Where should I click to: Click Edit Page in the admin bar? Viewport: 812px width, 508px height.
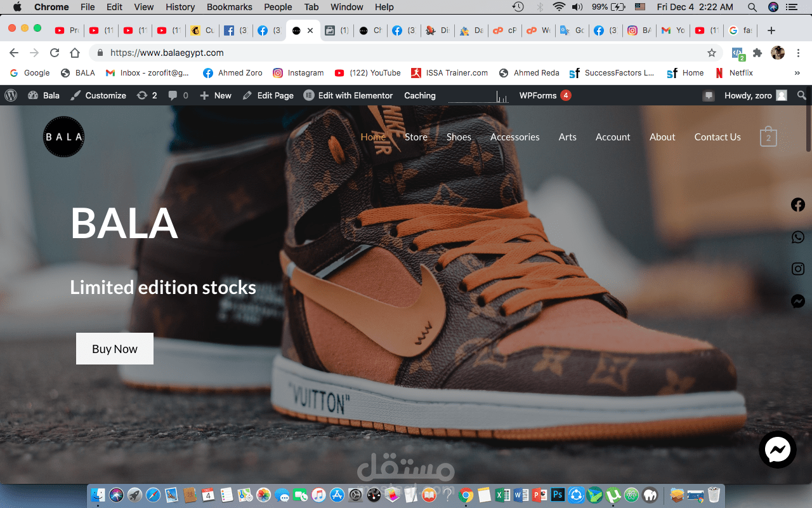tap(268, 95)
